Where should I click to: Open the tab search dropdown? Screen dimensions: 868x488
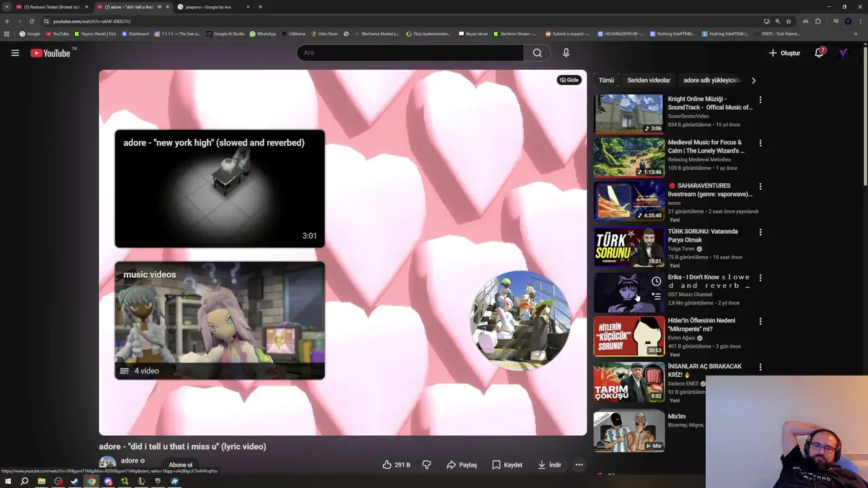tap(7, 7)
